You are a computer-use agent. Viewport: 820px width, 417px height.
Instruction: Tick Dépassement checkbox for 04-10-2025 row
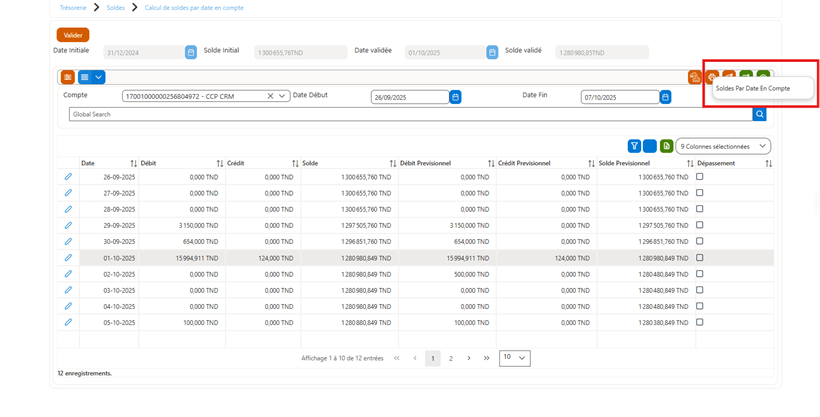700,306
